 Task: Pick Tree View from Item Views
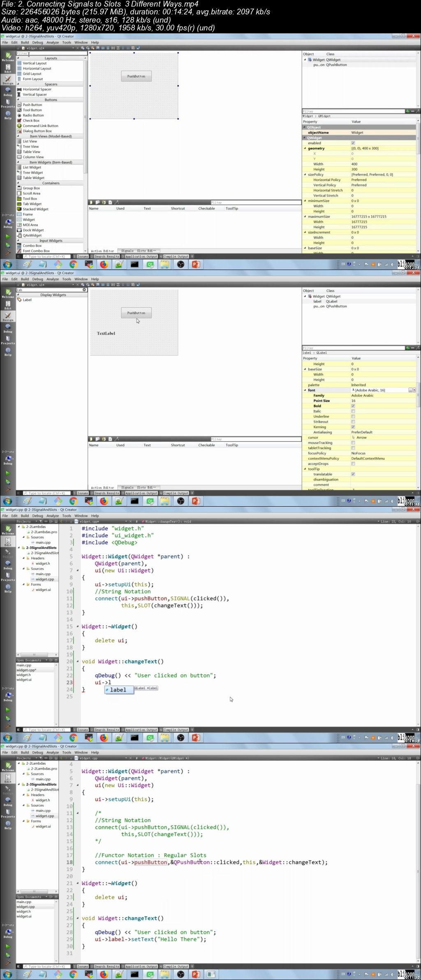[x=30, y=147]
